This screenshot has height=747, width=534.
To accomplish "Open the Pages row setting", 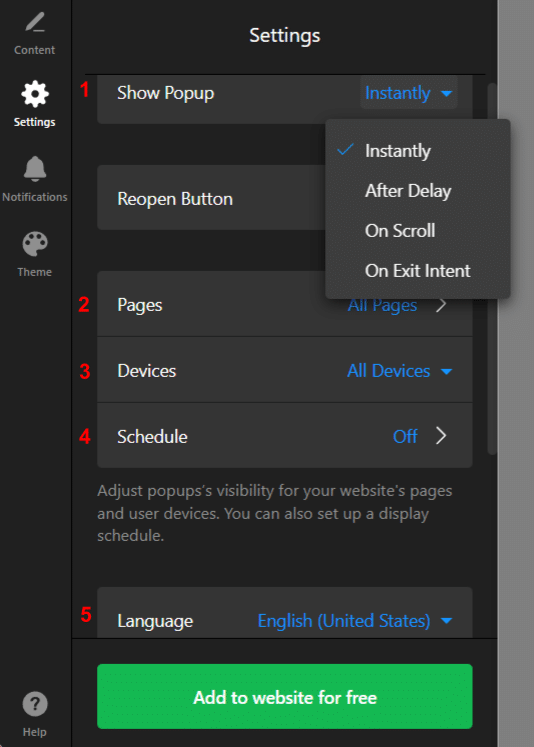I will coord(285,304).
